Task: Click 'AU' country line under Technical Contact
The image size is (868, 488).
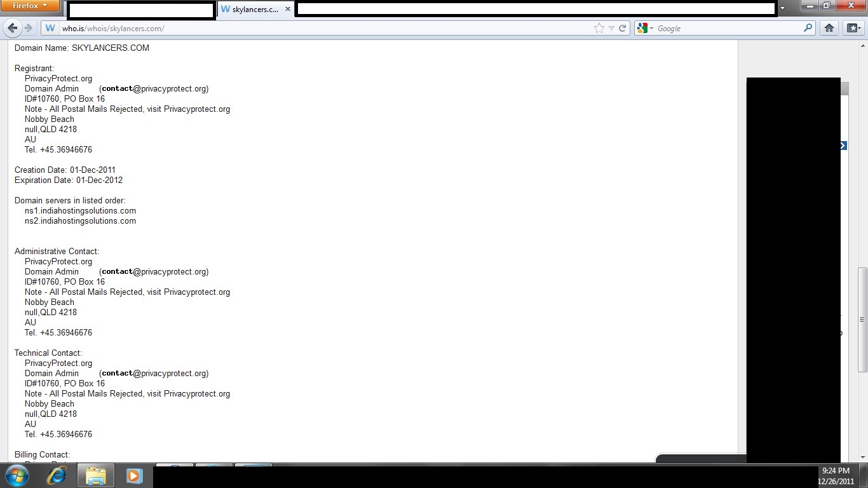Action: pos(31,424)
